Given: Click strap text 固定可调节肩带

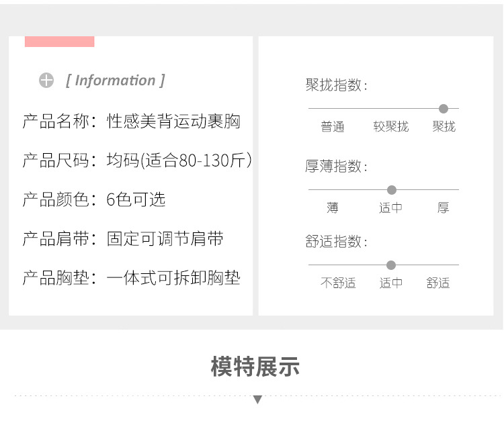Looking at the screenshot, I should pos(165,239).
